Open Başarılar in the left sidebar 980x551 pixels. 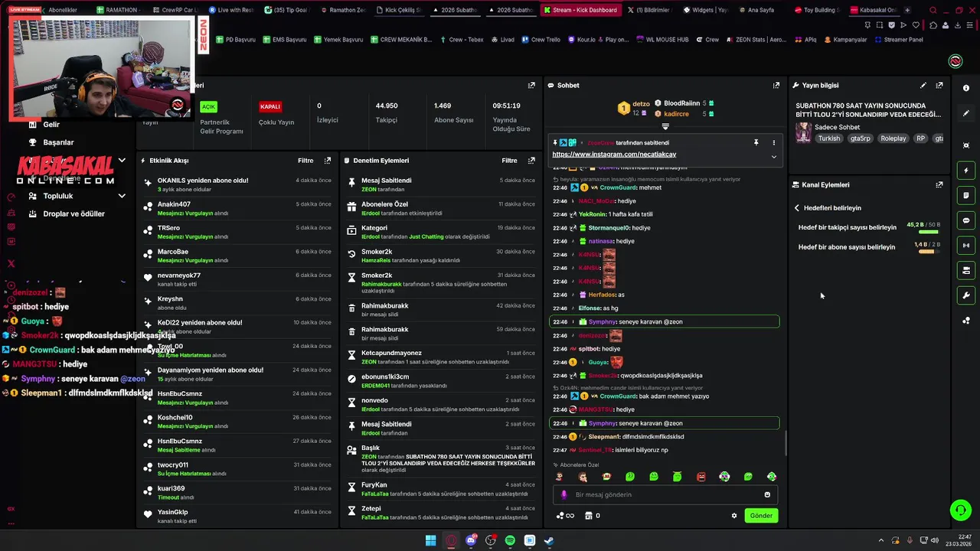[58, 142]
